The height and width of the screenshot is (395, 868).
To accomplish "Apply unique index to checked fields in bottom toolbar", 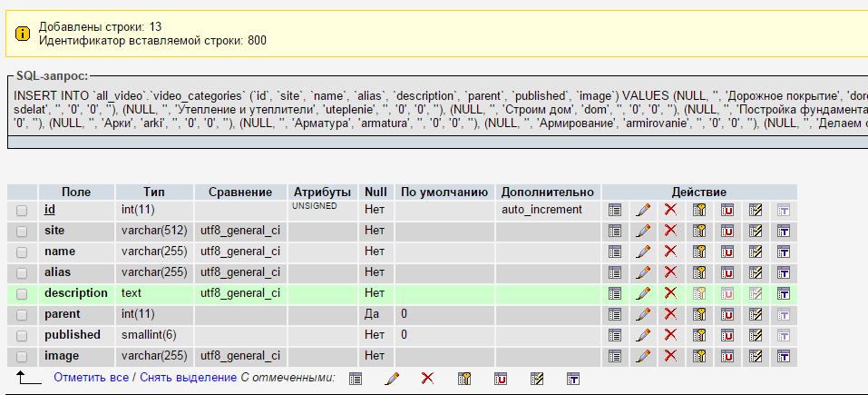I will [x=501, y=379].
